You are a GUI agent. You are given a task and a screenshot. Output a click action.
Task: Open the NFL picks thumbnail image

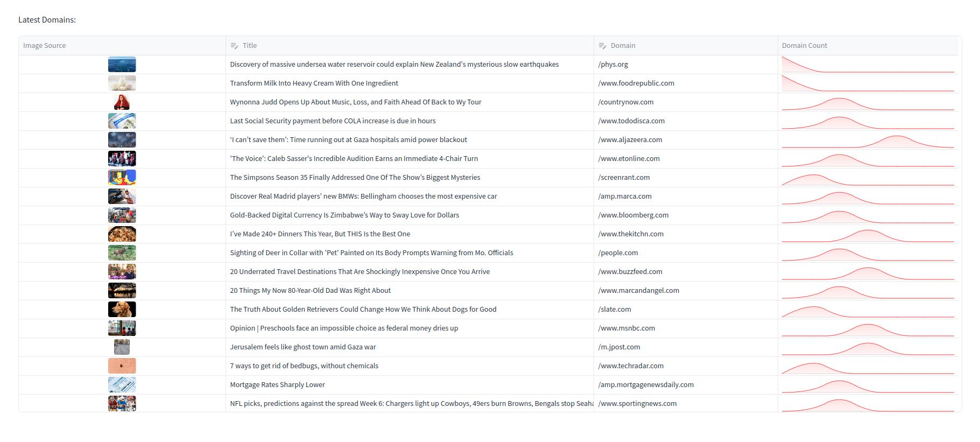(x=122, y=404)
